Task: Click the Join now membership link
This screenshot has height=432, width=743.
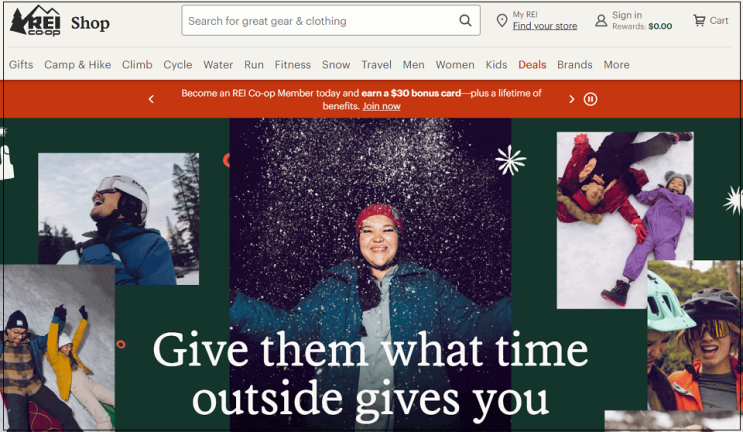Action: [381, 106]
